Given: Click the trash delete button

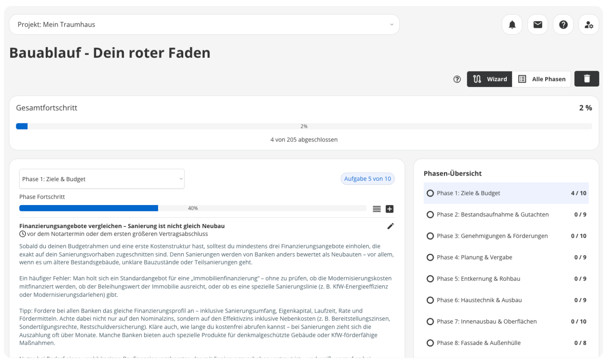Looking at the screenshot, I should click(x=586, y=79).
